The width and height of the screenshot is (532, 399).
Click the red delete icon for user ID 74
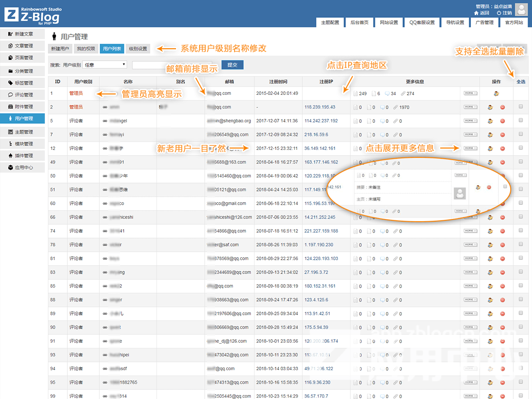(x=502, y=231)
